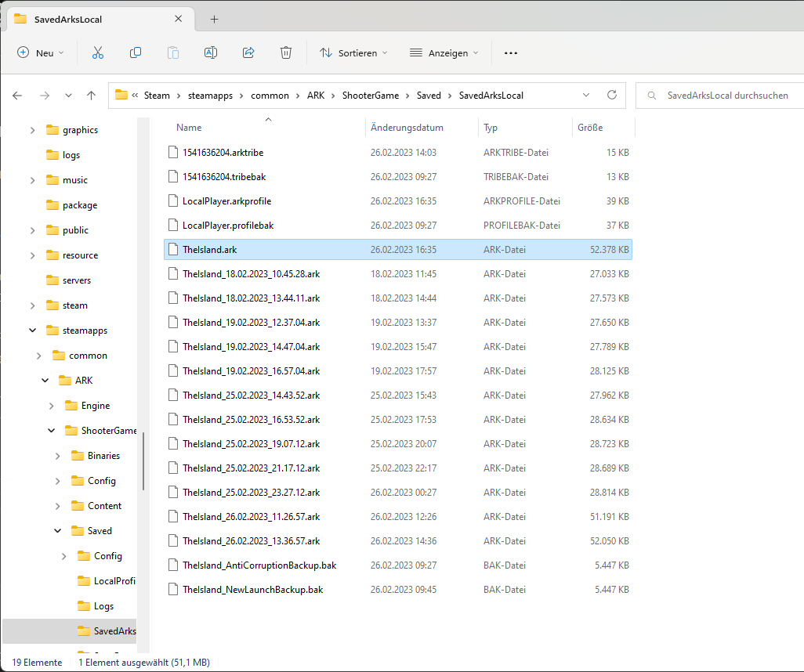
Task: Click the Cut scissors icon
Action: (97, 52)
